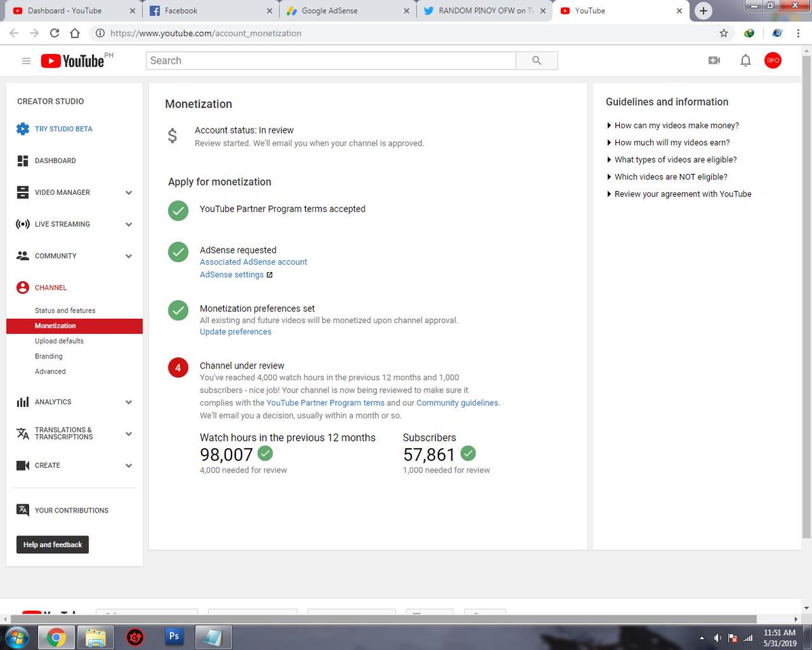This screenshot has height=650, width=812.
Task: Open the TRY STUDIO BETA link
Action: click(x=64, y=129)
